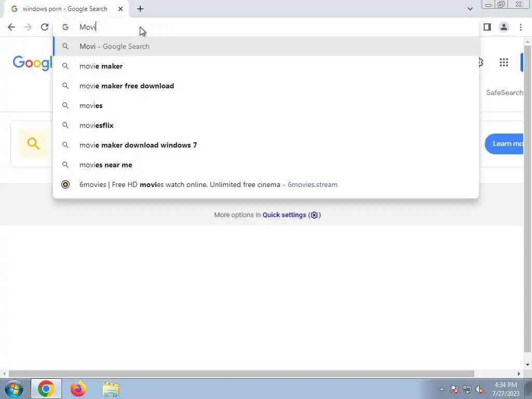Select the 'movies near me' suggestion
This screenshot has width=532, height=399.
(266, 165)
